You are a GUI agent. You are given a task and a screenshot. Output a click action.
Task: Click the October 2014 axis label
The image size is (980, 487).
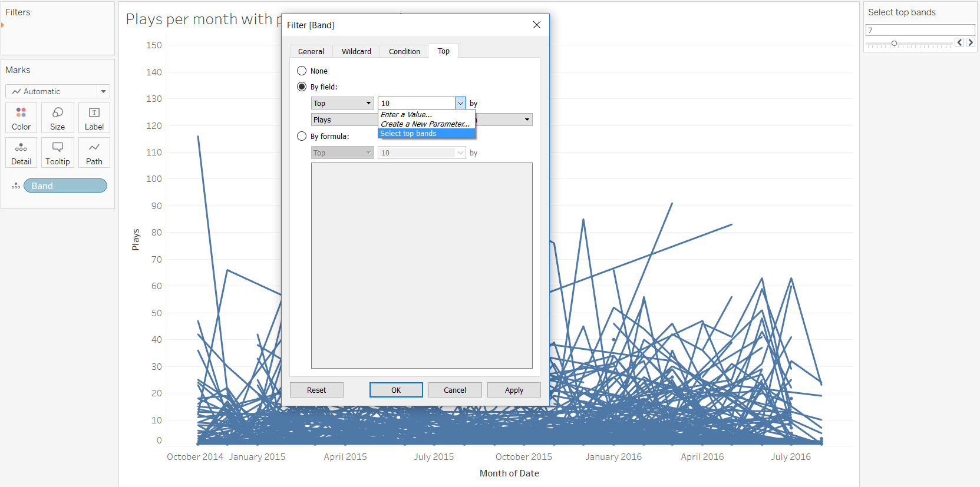point(195,456)
